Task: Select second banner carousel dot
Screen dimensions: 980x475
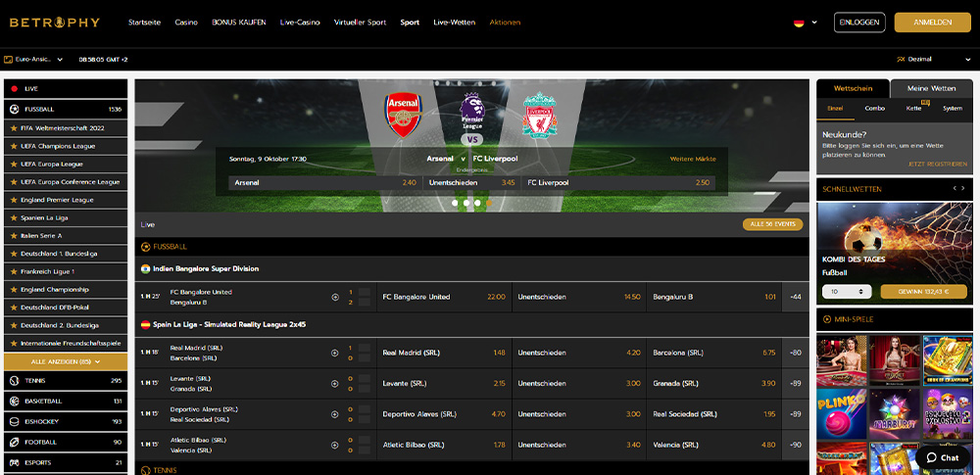Action: [x=466, y=203]
